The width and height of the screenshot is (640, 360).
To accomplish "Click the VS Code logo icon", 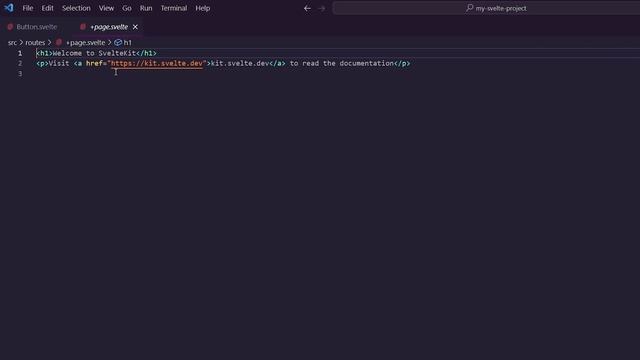I will (x=9, y=8).
